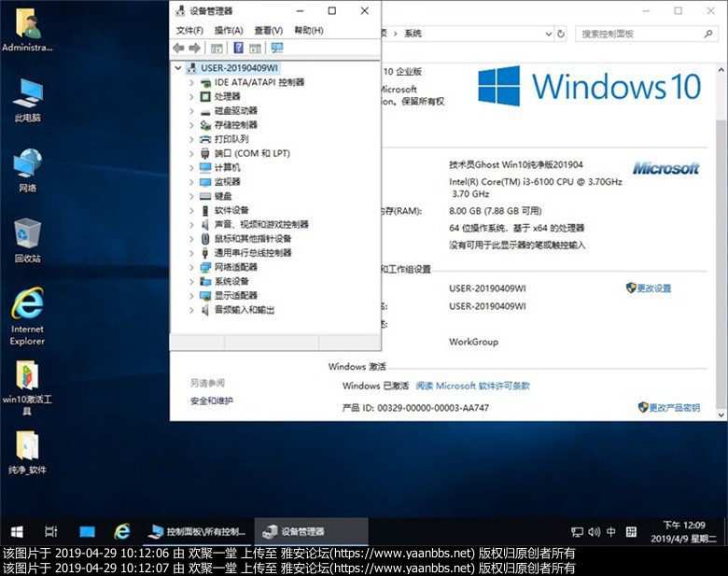Open the address bar history dropdown
This screenshot has width=728, height=576.
[548, 34]
